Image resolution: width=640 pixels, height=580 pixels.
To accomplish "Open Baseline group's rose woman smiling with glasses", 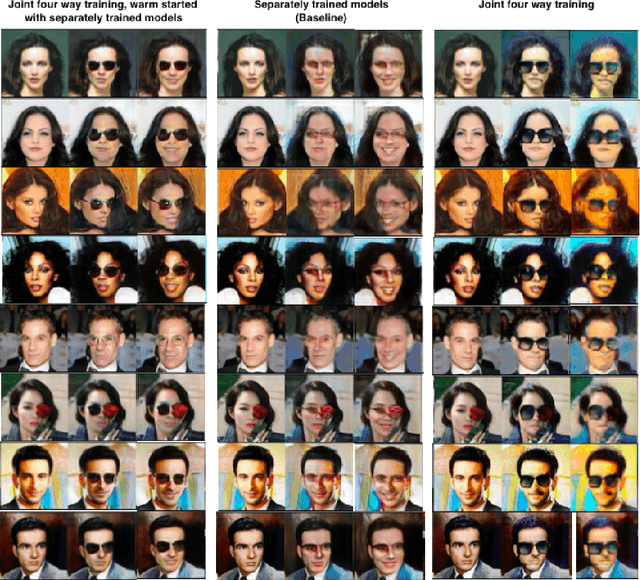I will tap(388, 409).
